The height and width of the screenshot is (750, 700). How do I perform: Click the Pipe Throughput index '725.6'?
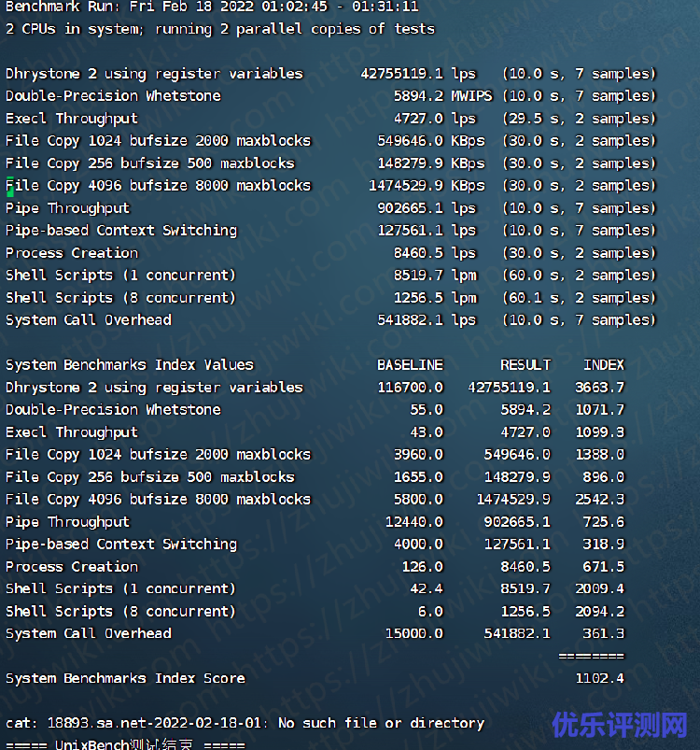pyautogui.click(x=603, y=522)
